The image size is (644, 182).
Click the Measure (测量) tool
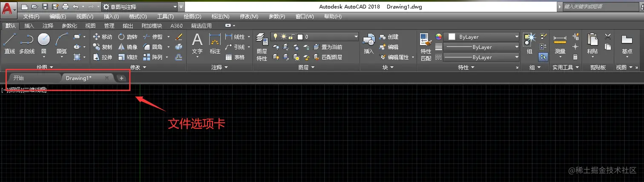point(560,46)
